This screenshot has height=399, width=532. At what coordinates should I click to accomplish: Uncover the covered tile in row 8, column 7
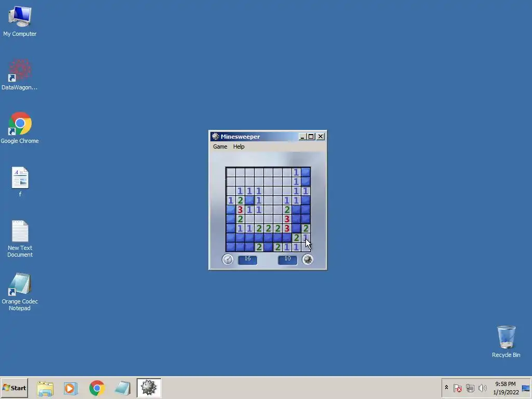coord(287,237)
